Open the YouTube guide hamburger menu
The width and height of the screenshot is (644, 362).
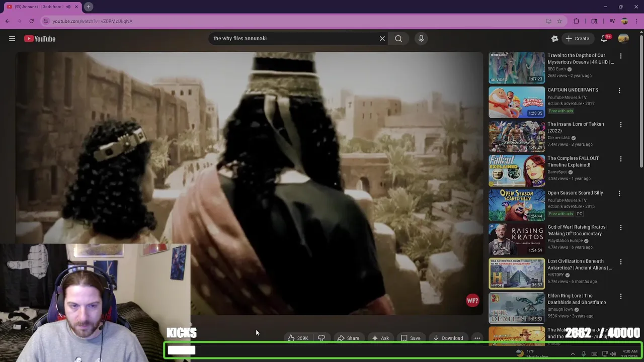12,39
